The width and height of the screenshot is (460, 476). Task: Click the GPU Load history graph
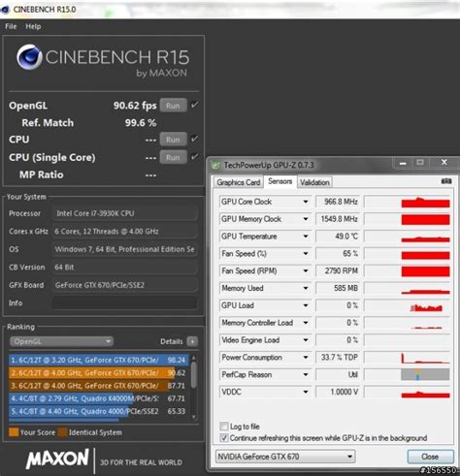[407, 305]
